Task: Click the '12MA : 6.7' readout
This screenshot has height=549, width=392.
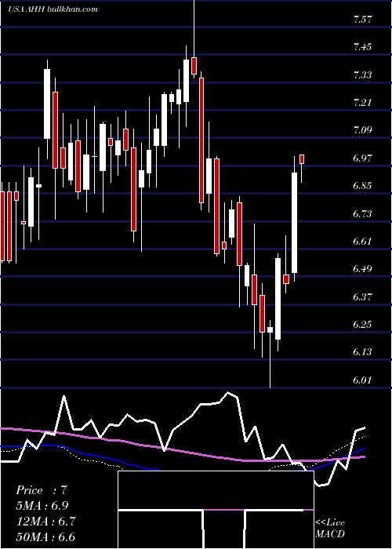Action: (45, 522)
